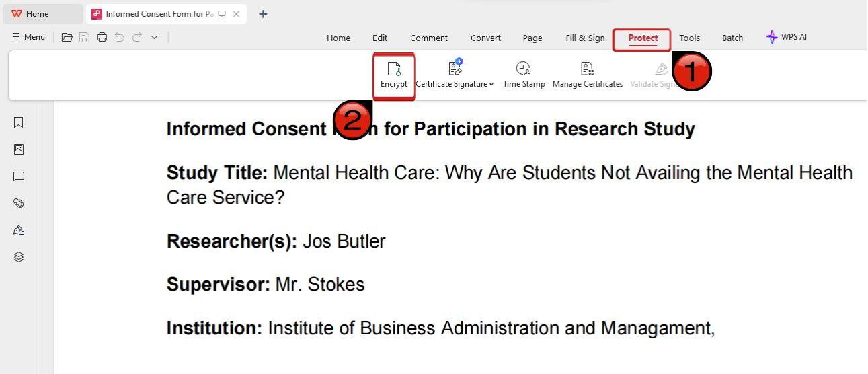Switch to the Page ribbon tab
Screen dimensions: 868x374
532,38
